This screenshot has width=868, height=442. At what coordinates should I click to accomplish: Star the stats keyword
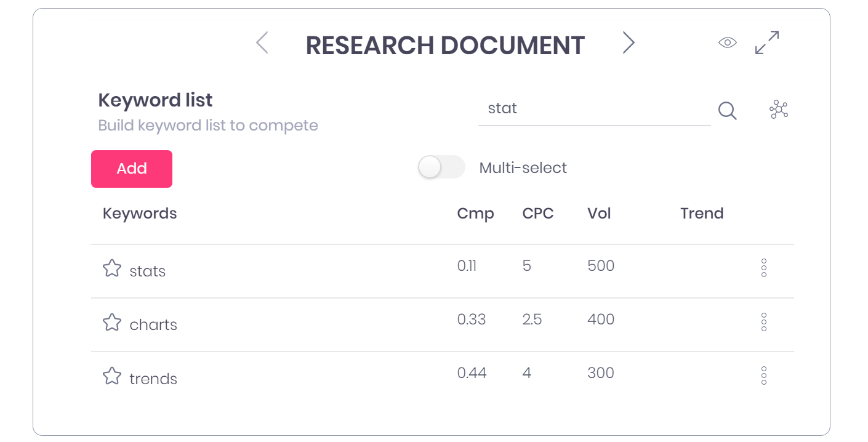coord(111,268)
